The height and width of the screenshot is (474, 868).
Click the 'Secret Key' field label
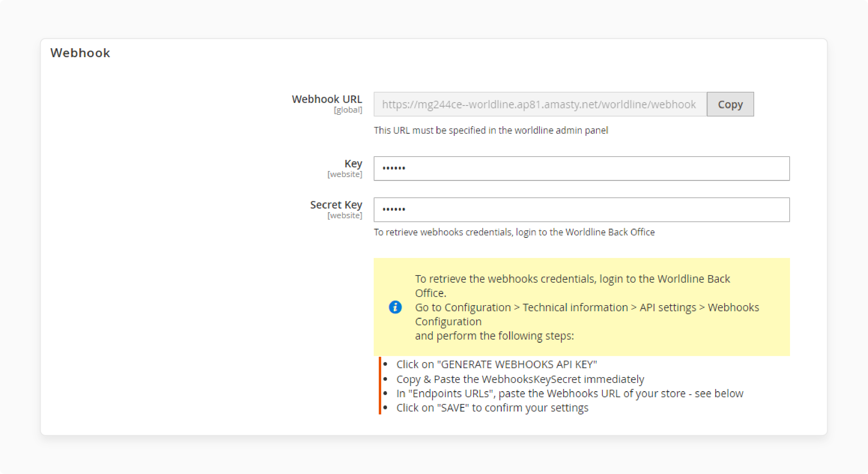[x=336, y=204]
